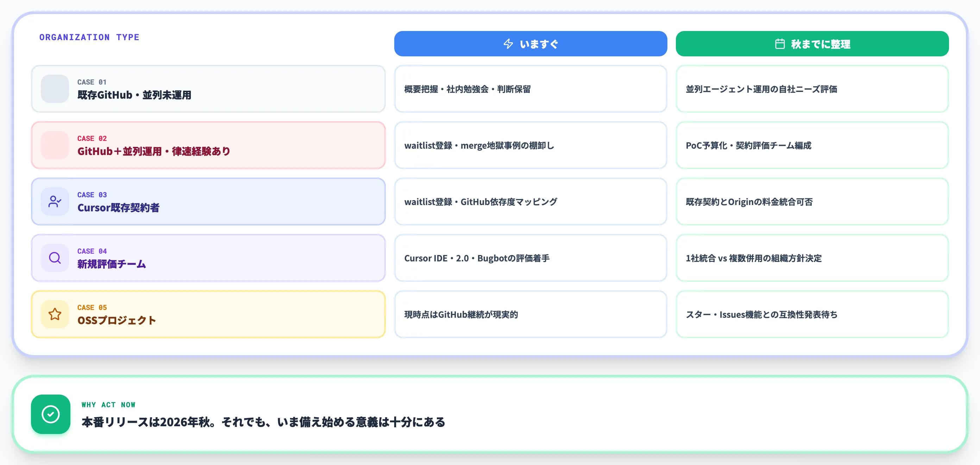The height and width of the screenshot is (465, 980).
Task: Click the cell 並列エージェント運用の自社ニーズ評価
Action: tap(812, 89)
